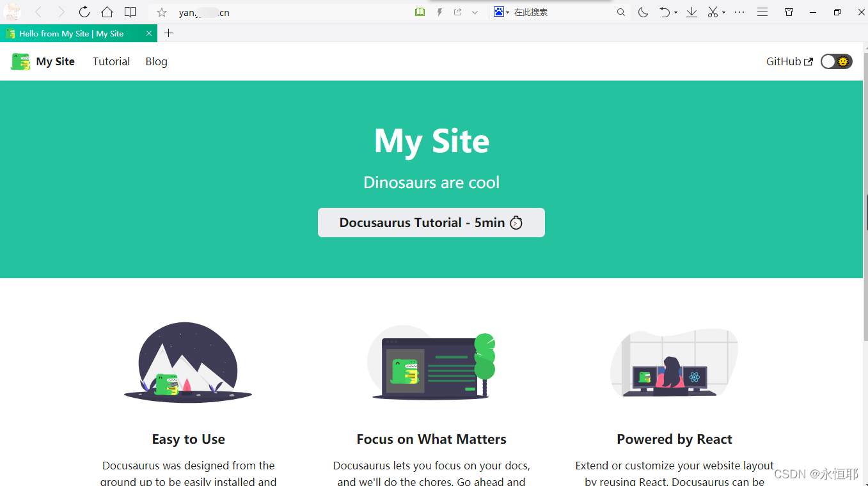The height and width of the screenshot is (486, 868).
Task: Click the mountain dinosaur illustration
Action: (188, 362)
